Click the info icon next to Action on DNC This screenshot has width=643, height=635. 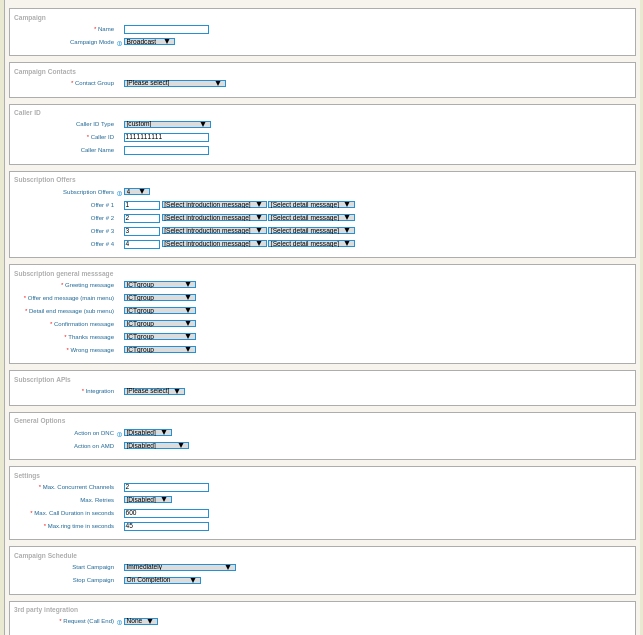coord(119,434)
